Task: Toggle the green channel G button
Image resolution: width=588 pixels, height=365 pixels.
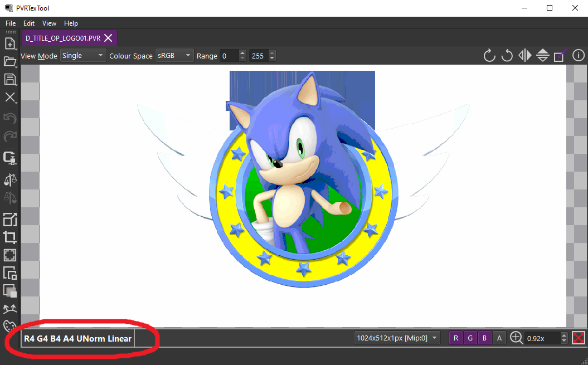Action: [470, 338]
